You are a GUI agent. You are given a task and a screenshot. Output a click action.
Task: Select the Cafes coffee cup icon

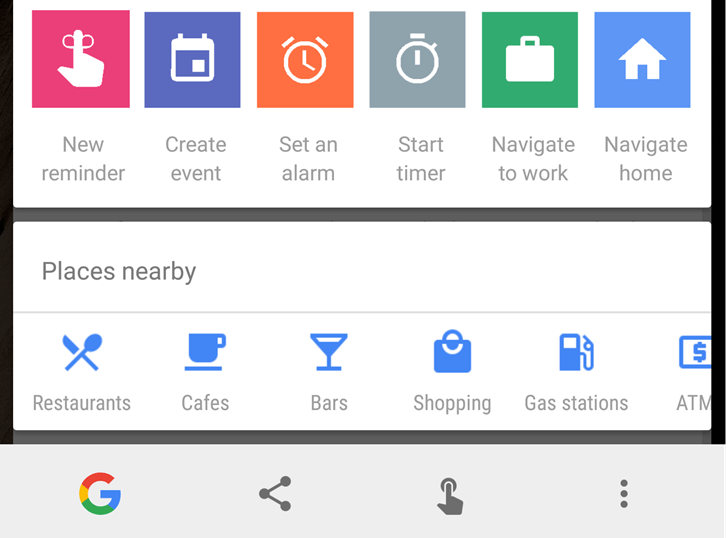205,352
